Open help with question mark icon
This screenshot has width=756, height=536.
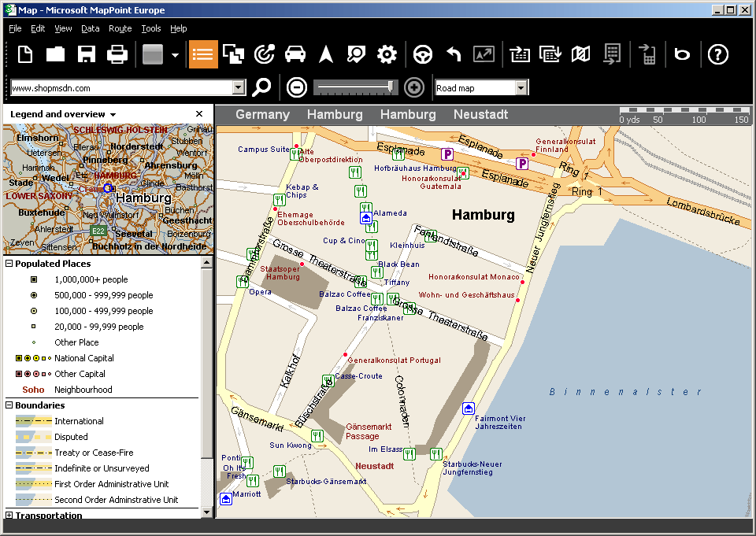click(x=717, y=54)
